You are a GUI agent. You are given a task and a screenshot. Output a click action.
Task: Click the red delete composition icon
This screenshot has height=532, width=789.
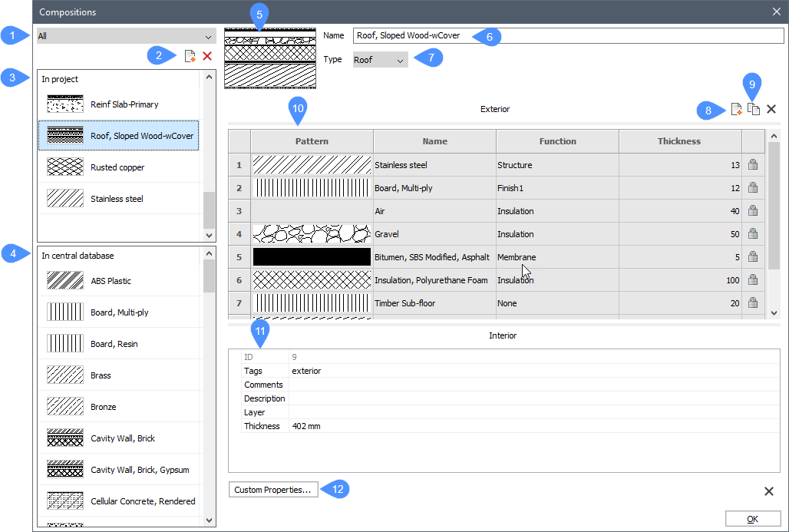207,56
